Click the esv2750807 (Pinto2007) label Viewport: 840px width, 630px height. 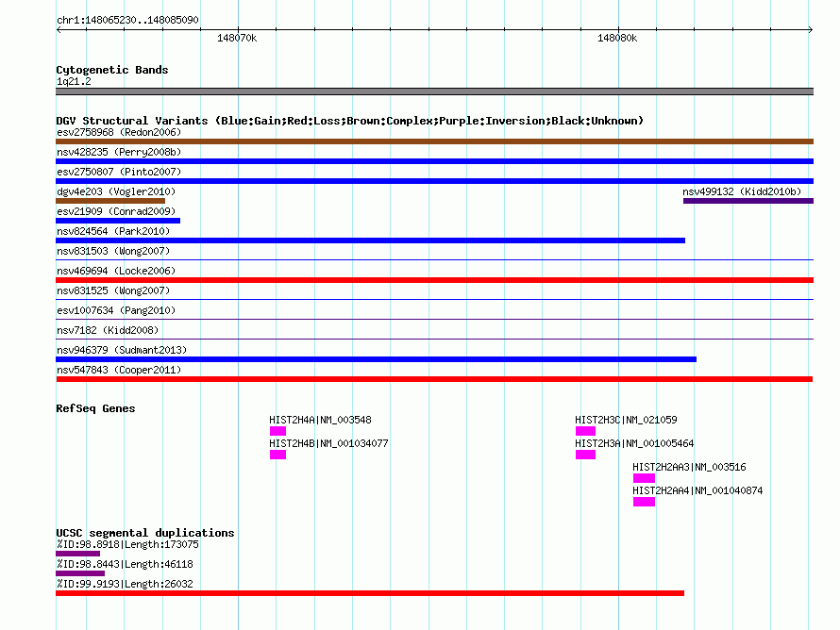119,172
